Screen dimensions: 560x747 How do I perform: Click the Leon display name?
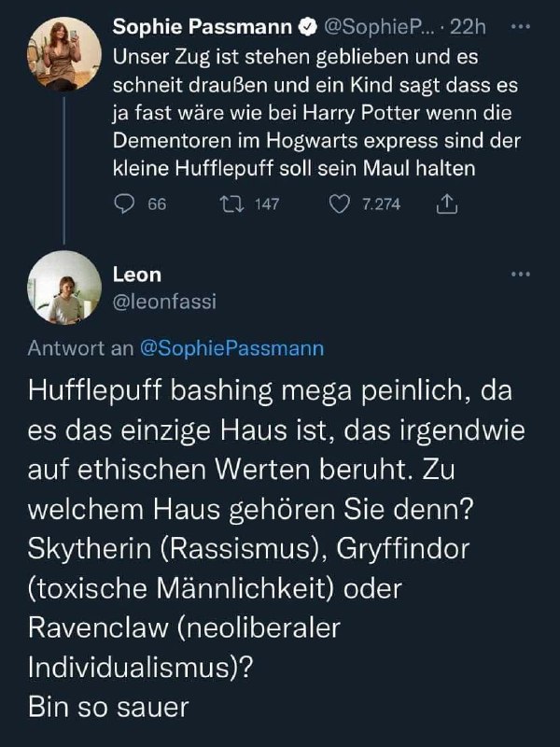tap(136, 275)
